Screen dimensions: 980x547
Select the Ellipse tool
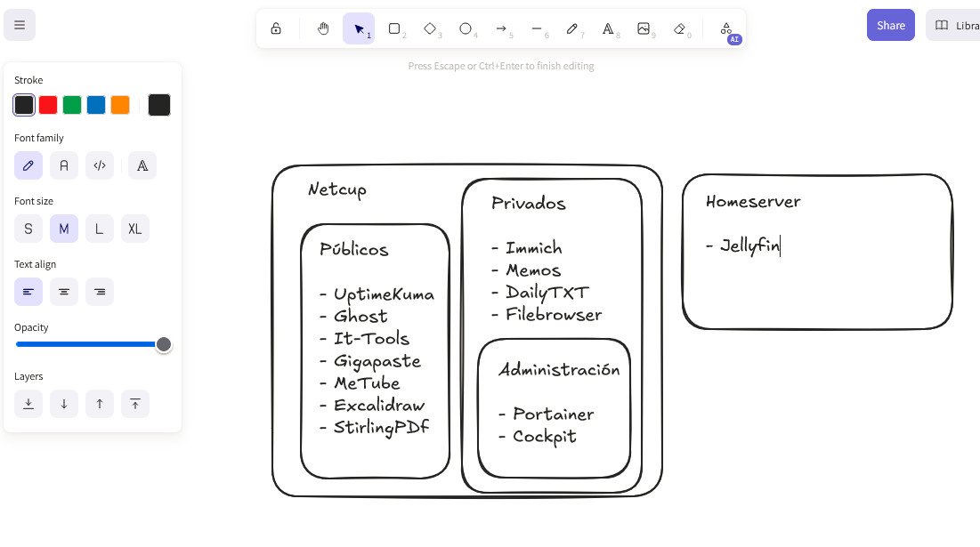click(x=466, y=28)
